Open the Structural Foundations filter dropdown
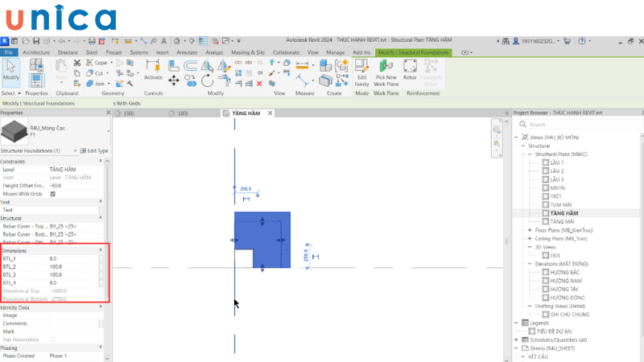This screenshot has height=362, width=644. coord(77,150)
